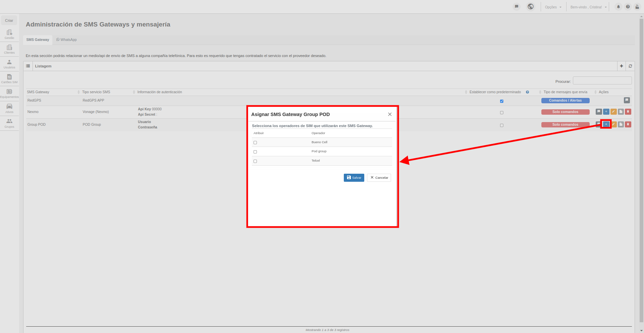The height and width of the screenshot is (333, 644).
Task: Click the notifications bell icon
Action: (x=619, y=7)
